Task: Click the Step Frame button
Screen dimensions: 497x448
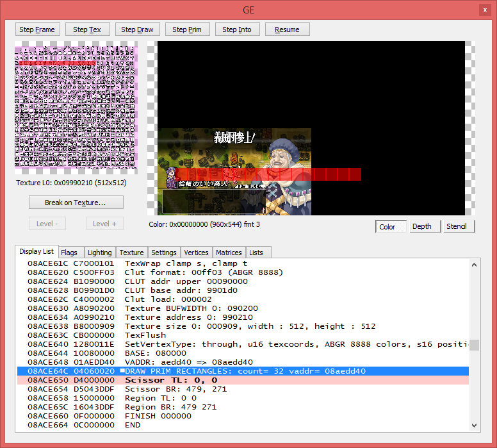Action: [37, 29]
